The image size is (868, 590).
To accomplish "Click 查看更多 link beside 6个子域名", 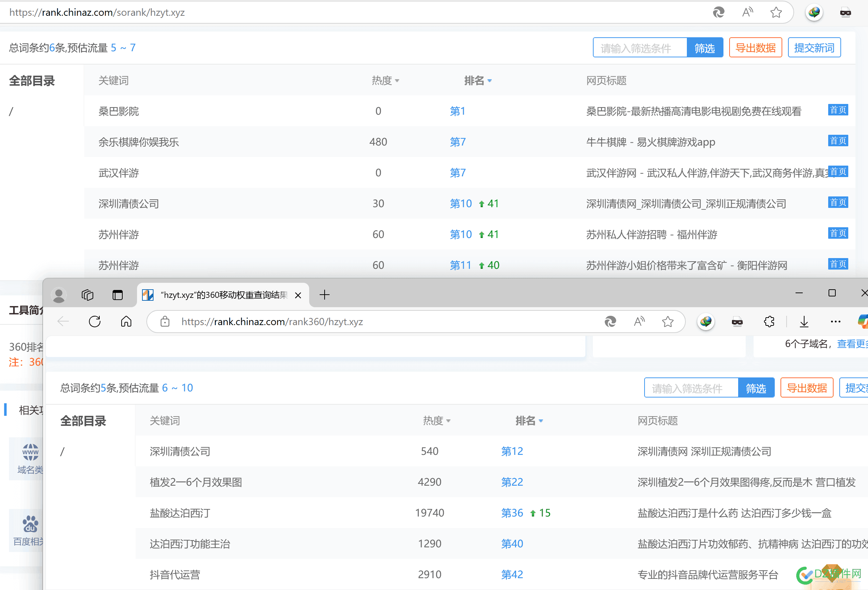I will (x=852, y=344).
